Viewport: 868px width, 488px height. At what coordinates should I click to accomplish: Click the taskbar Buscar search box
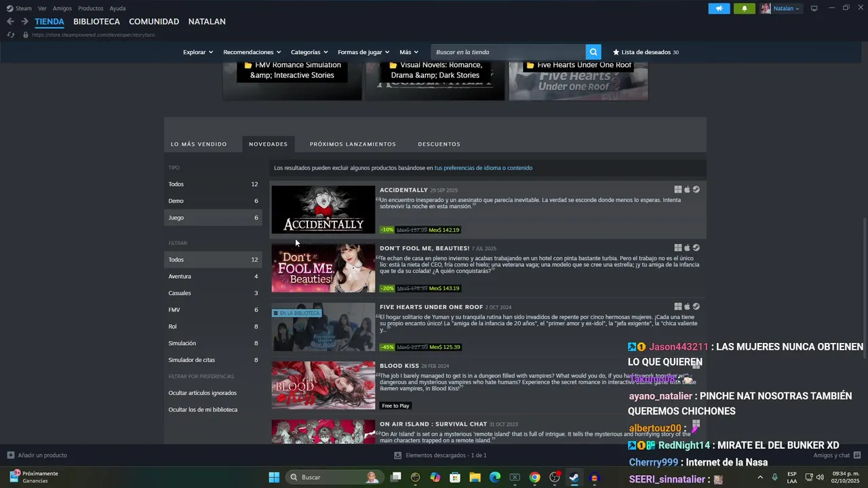334,477
